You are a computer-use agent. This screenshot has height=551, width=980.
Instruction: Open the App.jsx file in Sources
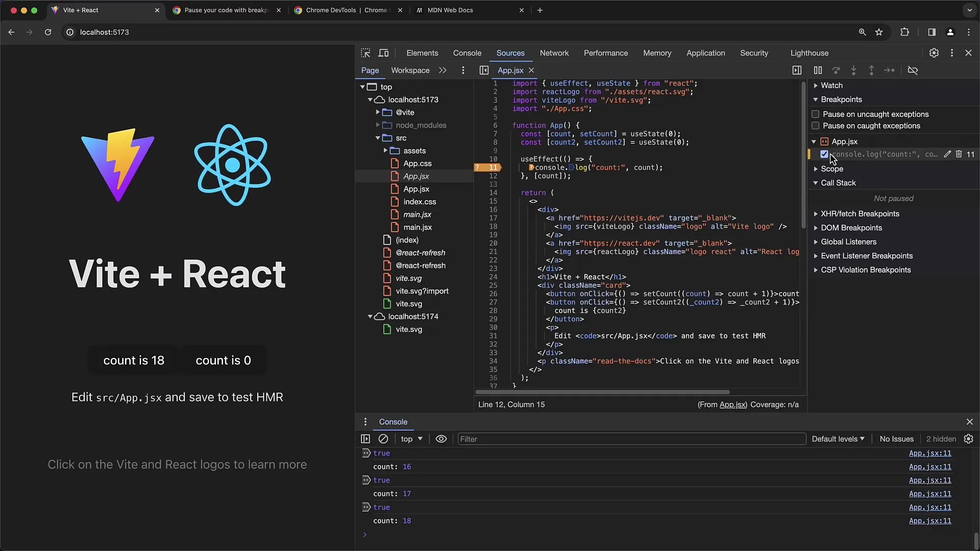click(415, 176)
